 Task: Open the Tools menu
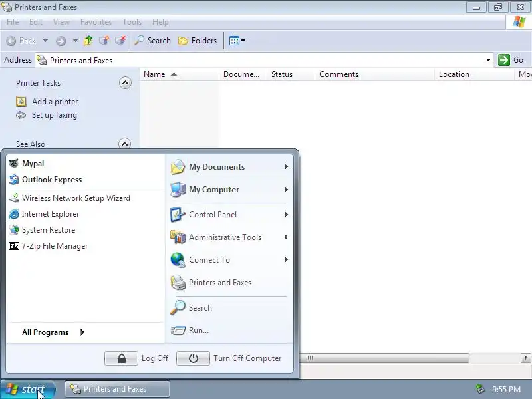pyautogui.click(x=132, y=22)
